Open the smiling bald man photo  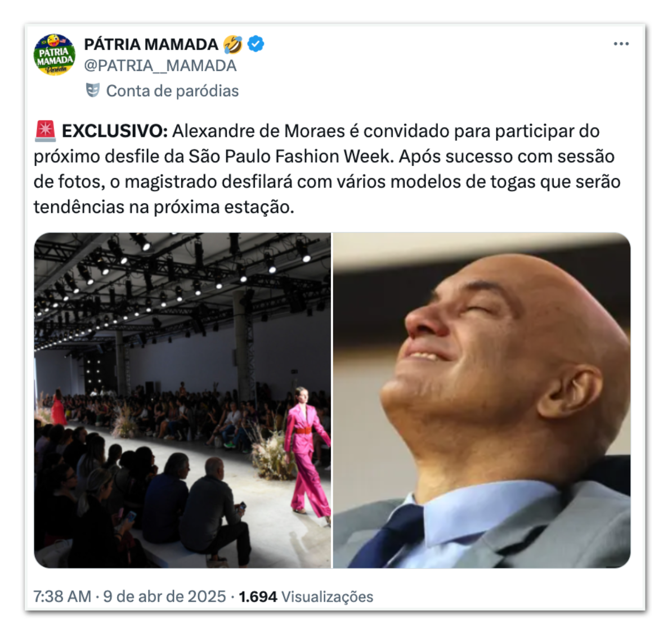tap(482, 400)
